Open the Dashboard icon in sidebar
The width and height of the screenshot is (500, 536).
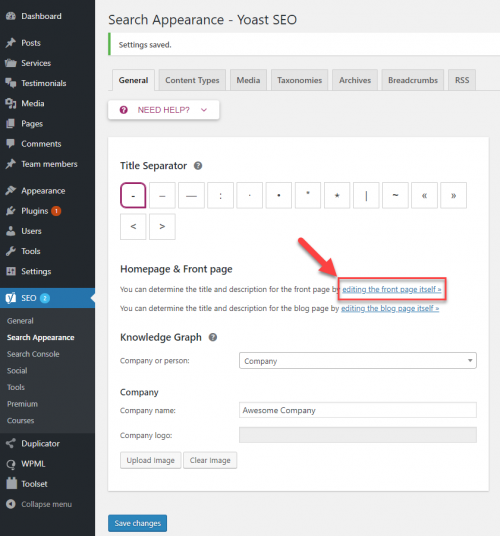[11, 16]
